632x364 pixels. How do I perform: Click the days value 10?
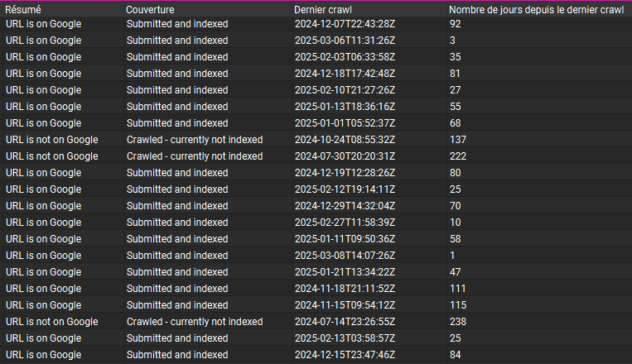456,222
